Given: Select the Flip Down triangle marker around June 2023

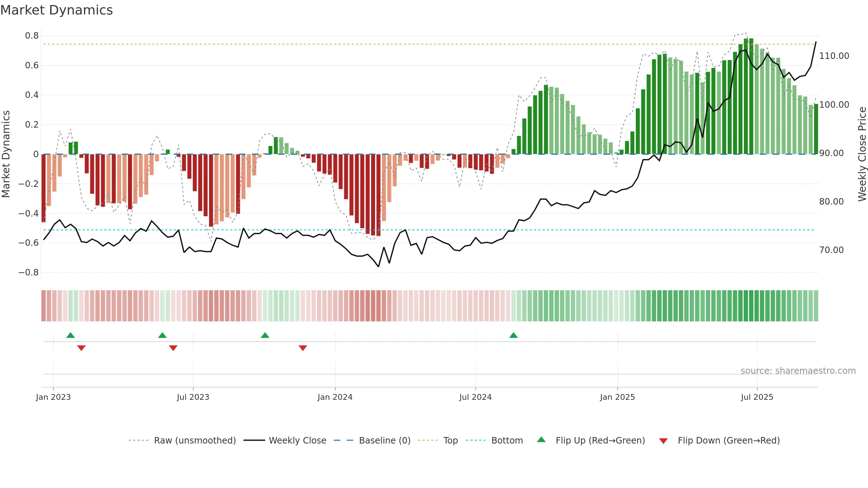Looking at the screenshot, I should point(173,348).
